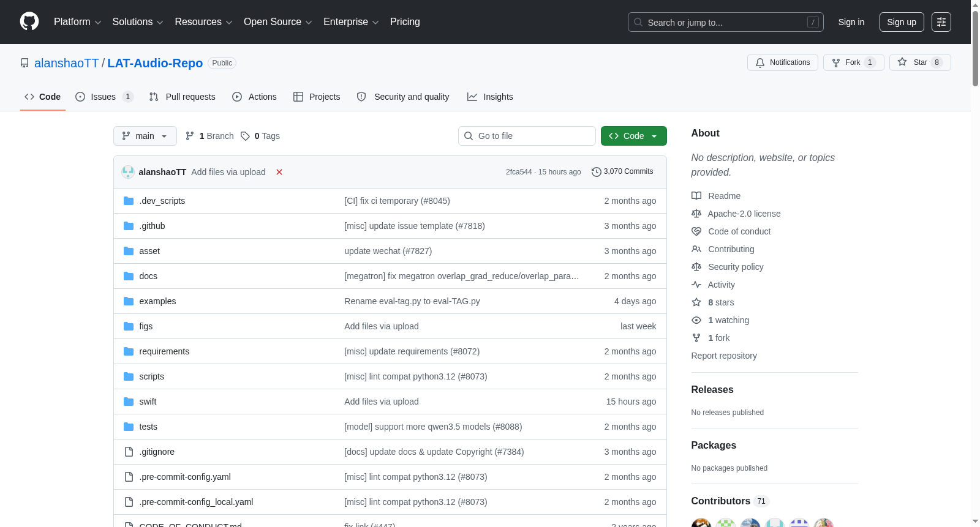Open the Contributors heading link
The height and width of the screenshot is (527, 980).
pyautogui.click(x=730, y=501)
